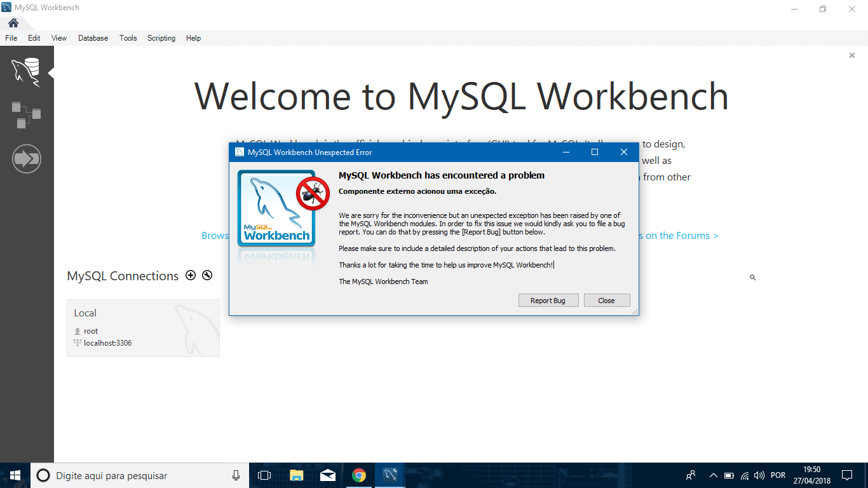Screen dimensions: 868x488
Task: Click the connections search magnifier icon
Action: click(753, 278)
